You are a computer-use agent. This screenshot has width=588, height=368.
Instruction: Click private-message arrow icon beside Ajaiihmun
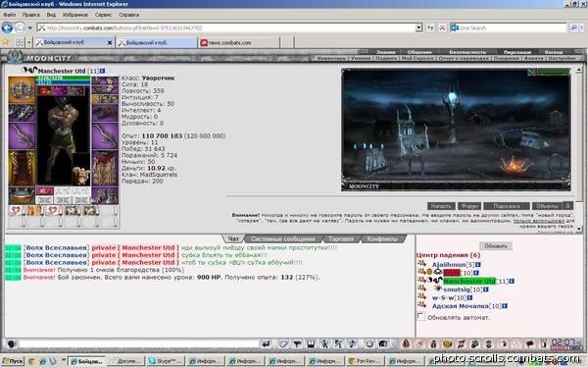[x=421, y=264]
